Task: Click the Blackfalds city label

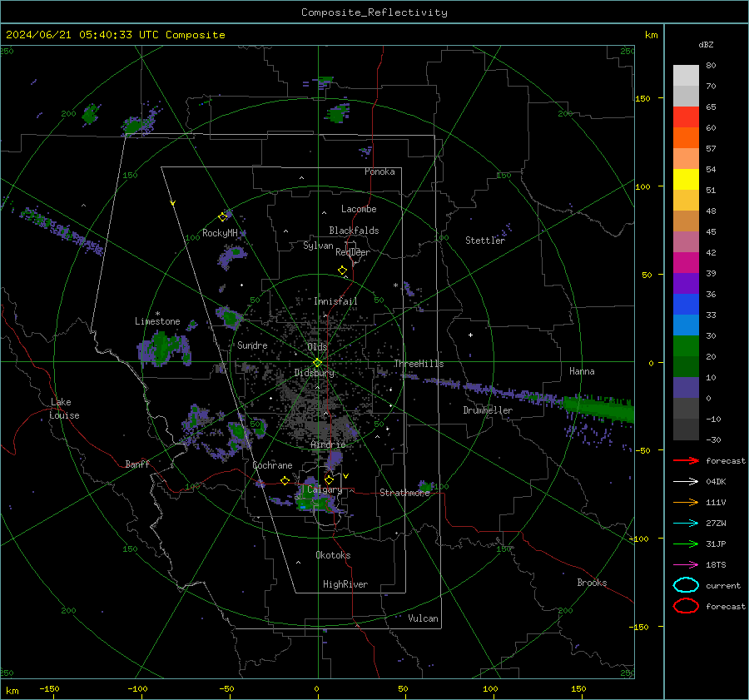Action: click(x=354, y=231)
